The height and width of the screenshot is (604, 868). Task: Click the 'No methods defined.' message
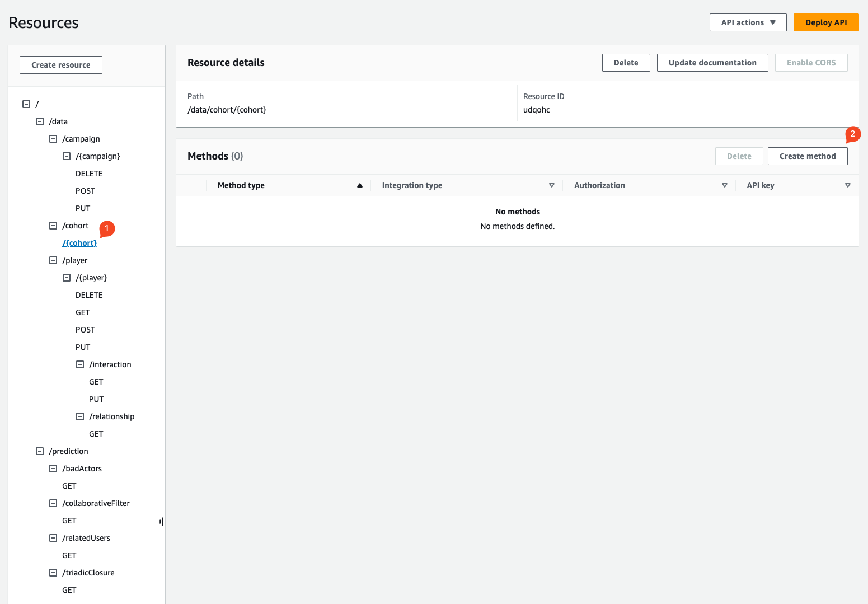point(518,226)
